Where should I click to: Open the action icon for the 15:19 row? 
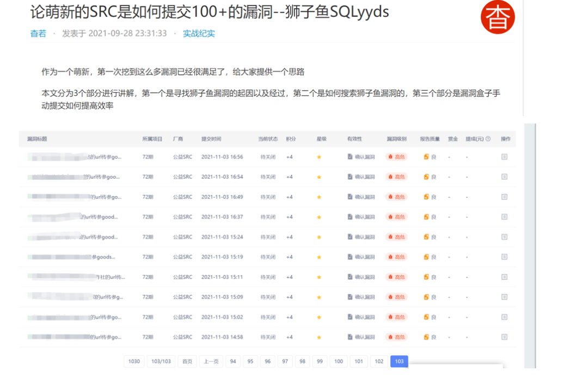point(504,257)
